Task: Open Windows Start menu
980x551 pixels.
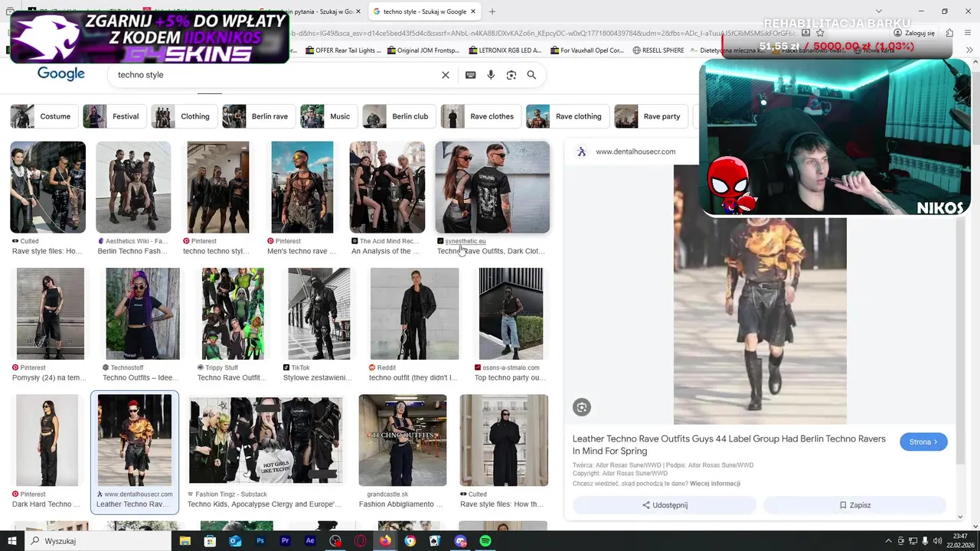Action: [11, 541]
